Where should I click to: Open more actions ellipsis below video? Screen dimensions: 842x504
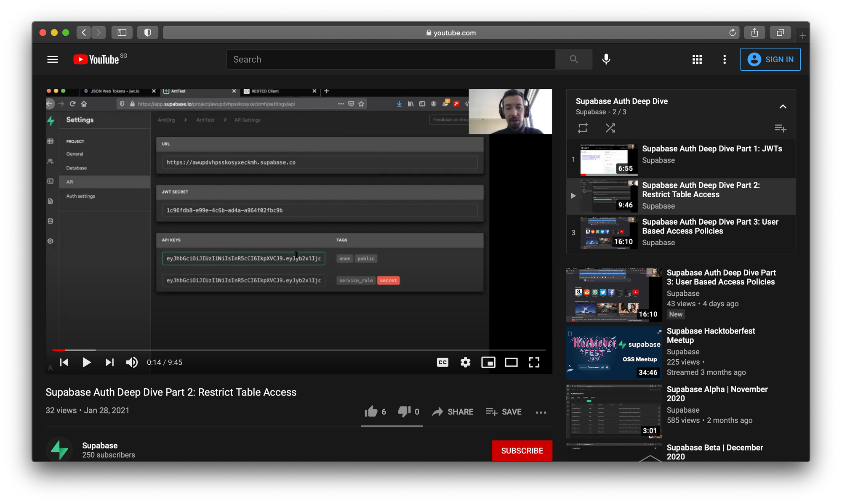coord(541,412)
